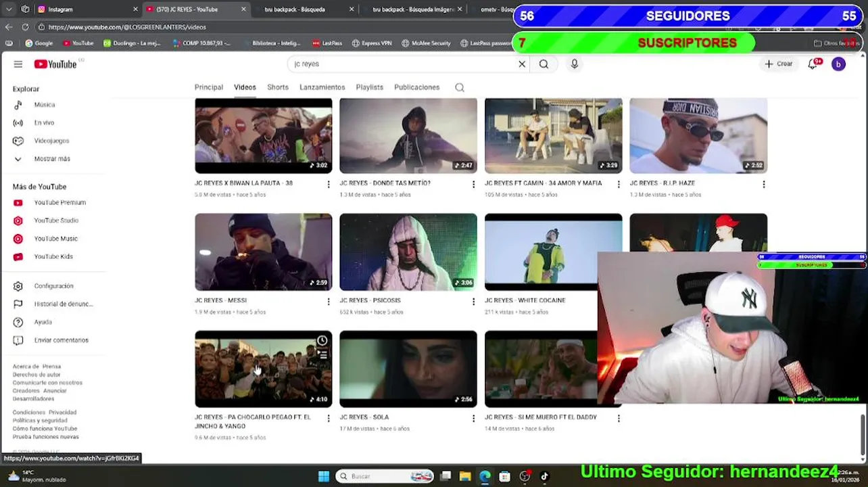Play the 'JC REYES - PSICOSIS' video thumbnail

click(408, 252)
